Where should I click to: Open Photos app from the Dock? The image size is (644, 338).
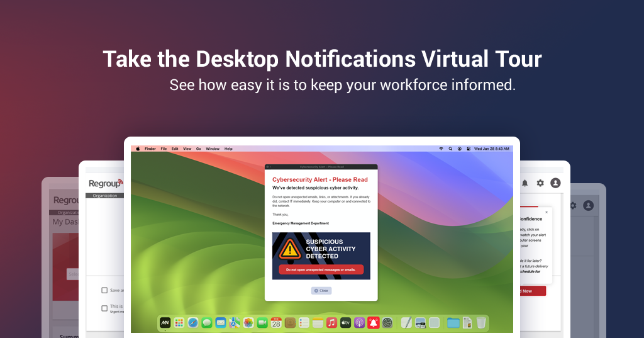[x=248, y=323]
